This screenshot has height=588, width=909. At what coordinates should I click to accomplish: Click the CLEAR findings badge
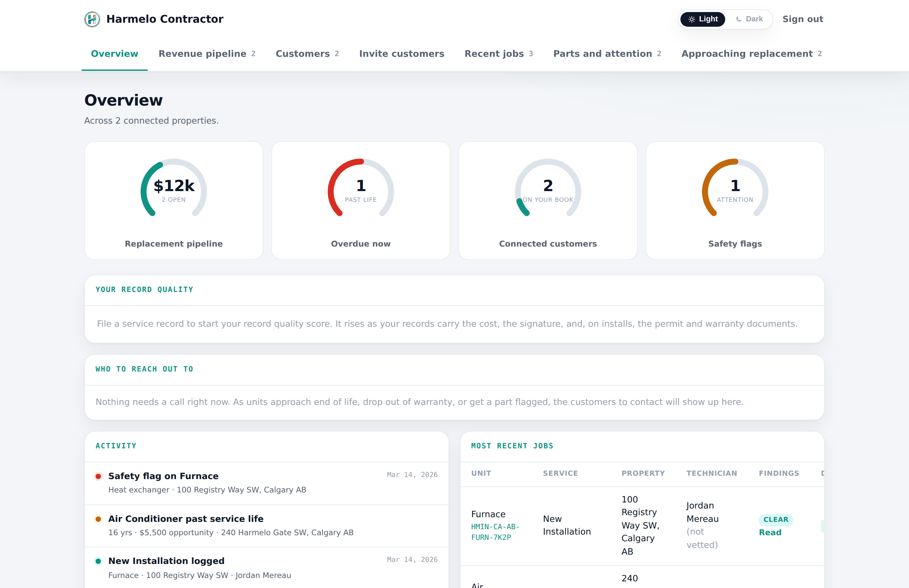click(776, 519)
